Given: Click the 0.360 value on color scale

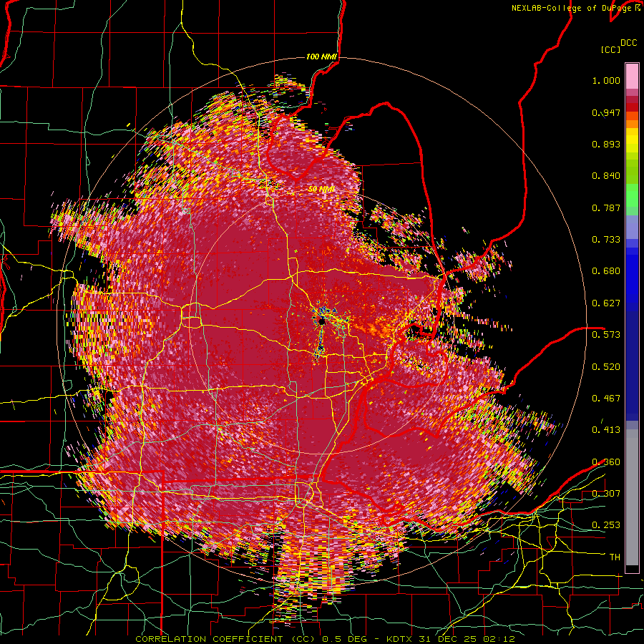Looking at the screenshot, I should tap(606, 462).
